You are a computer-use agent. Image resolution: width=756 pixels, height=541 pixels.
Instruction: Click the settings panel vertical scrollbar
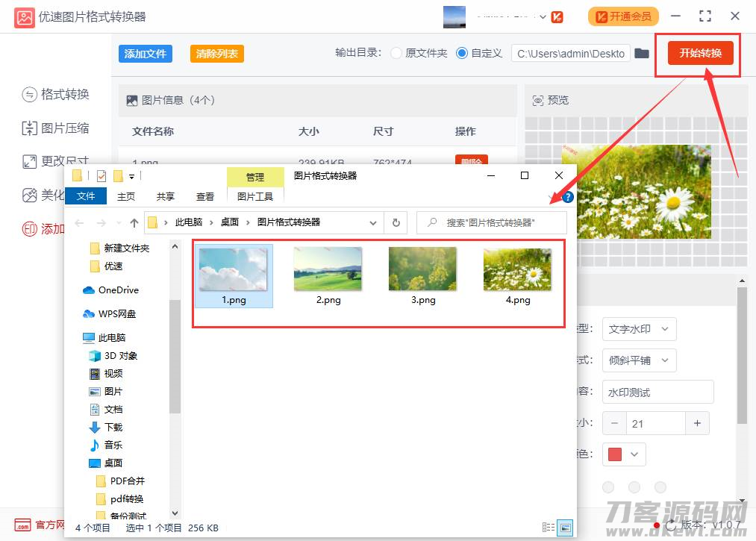point(742,356)
